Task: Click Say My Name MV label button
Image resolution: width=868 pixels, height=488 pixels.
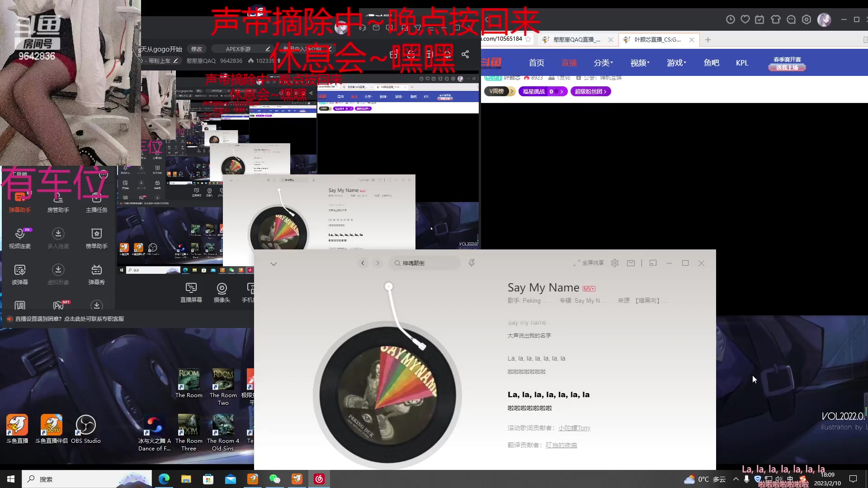Action: 589,288
